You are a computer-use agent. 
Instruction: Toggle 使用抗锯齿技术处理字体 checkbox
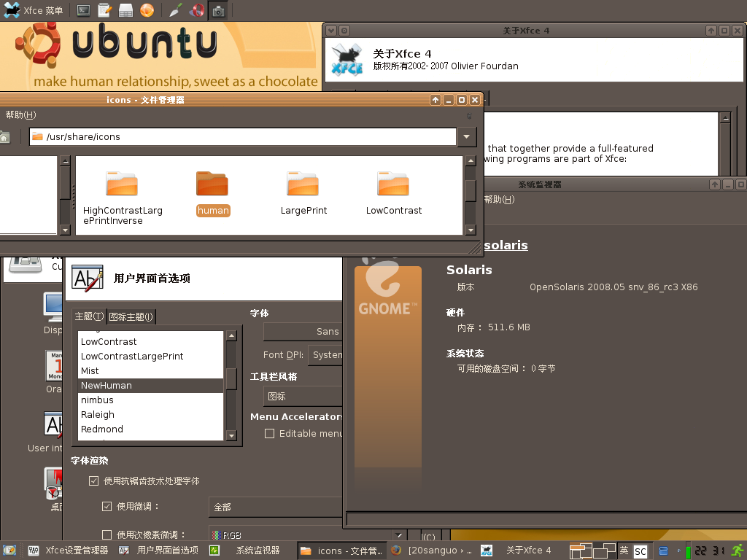coord(94,481)
